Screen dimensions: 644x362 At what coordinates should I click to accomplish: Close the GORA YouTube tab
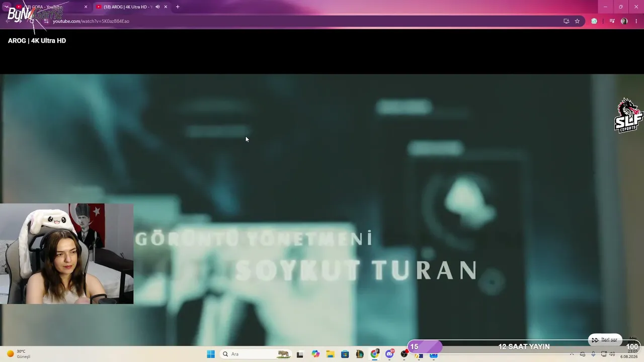click(x=86, y=7)
